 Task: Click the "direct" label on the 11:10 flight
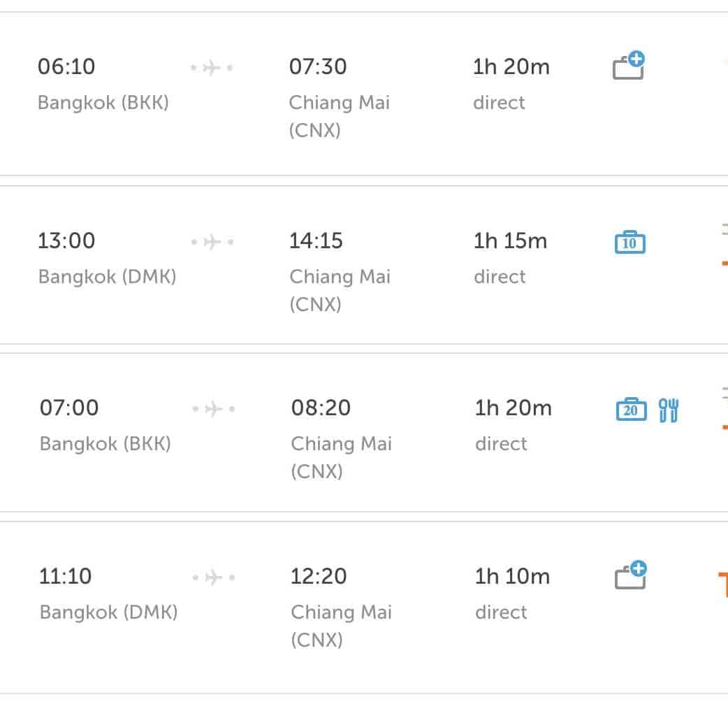[x=501, y=612]
